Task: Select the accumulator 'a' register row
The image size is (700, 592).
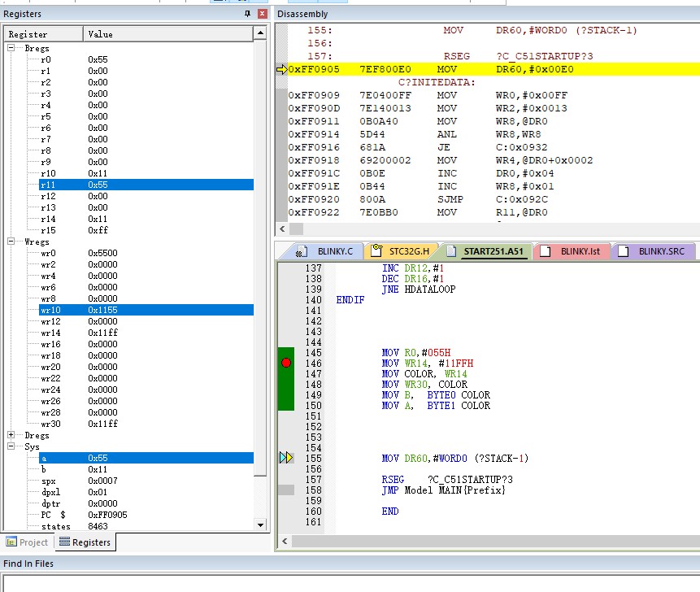Action: click(x=146, y=458)
